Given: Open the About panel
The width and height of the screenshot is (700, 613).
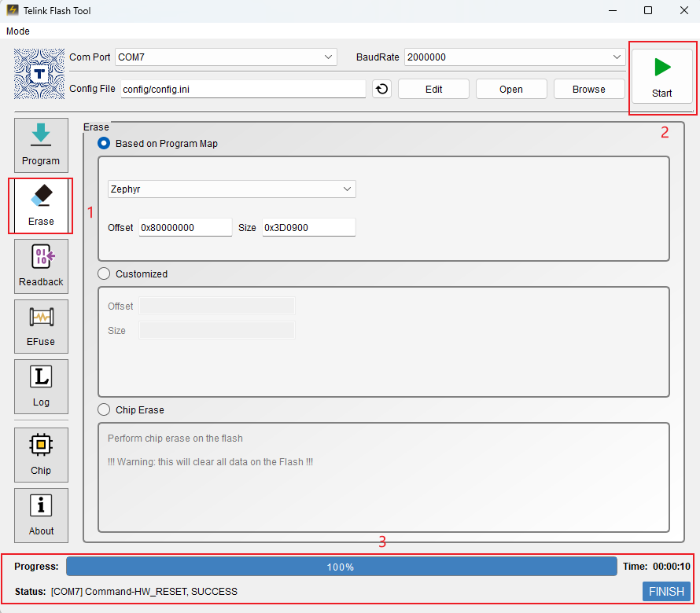Looking at the screenshot, I should [x=41, y=516].
